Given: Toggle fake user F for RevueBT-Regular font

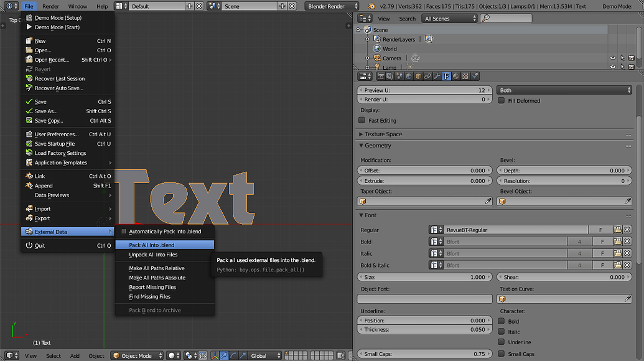Looking at the screenshot, I should (x=600, y=230).
